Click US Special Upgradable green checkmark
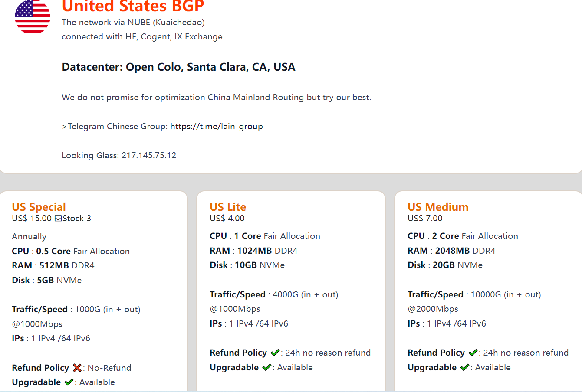 69,382
